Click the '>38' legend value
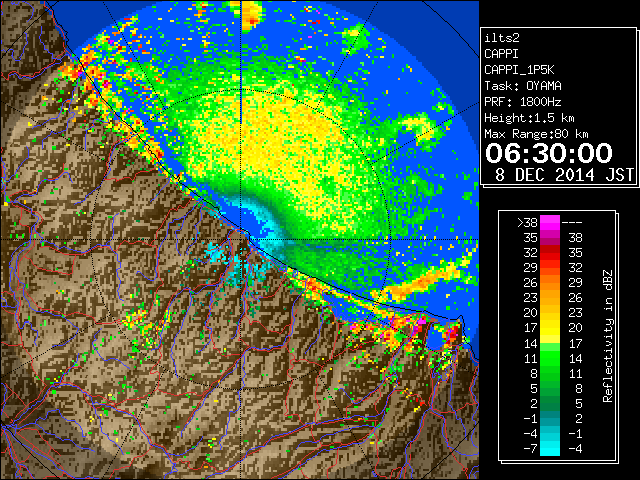Screen dimensions: 640x480 pos(527,223)
